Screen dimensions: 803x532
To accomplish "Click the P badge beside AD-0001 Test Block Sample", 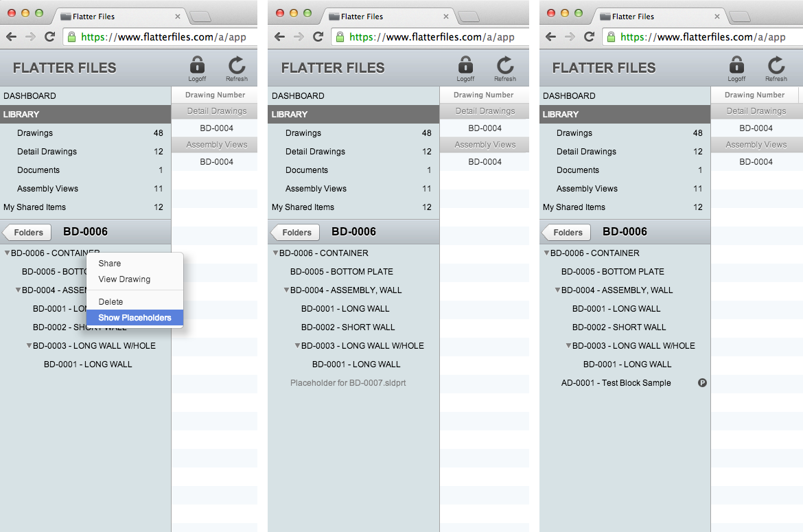I will [702, 382].
